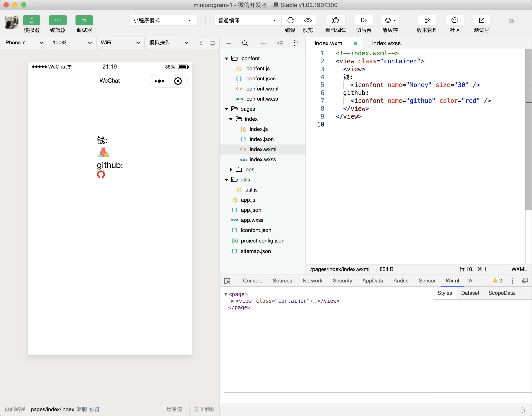Open preview with the eye icon
This screenshot has width=532, height=416.
pyautogui.click(x=308, y=20)
